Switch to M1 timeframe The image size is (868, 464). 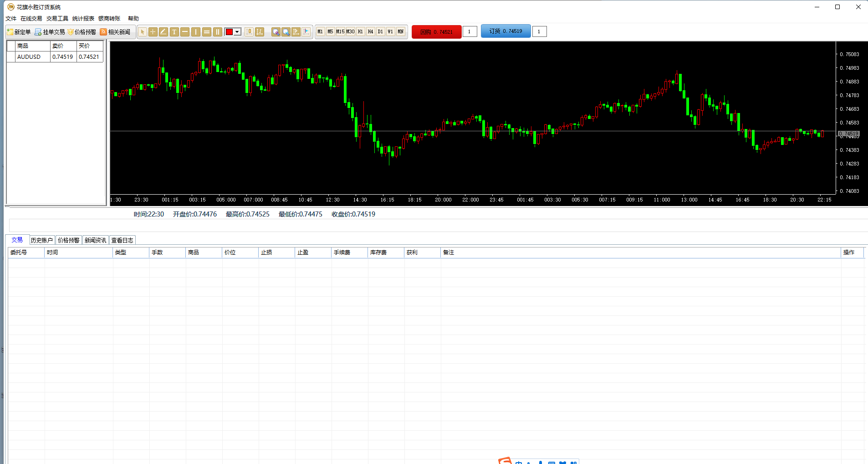[320, 31]
